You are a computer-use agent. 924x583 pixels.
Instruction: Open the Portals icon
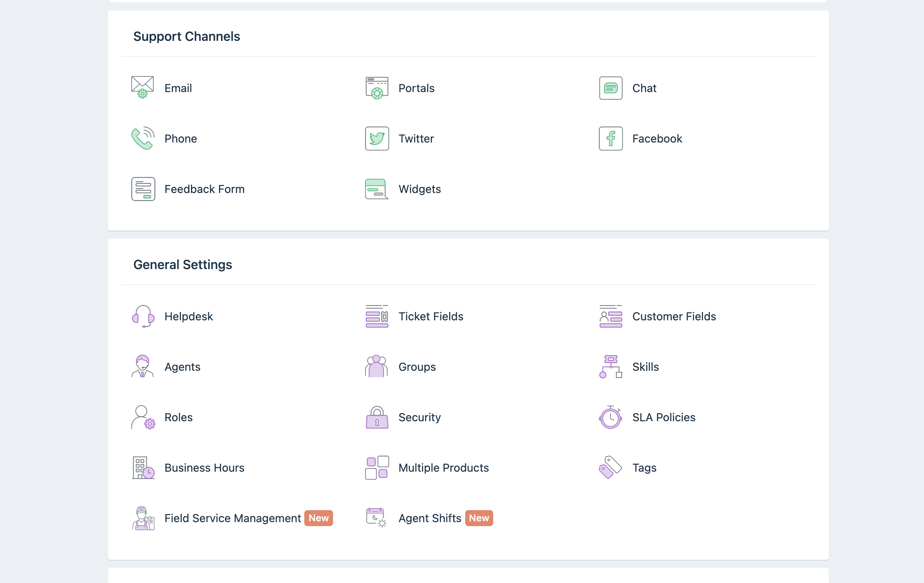click(377, 88)
